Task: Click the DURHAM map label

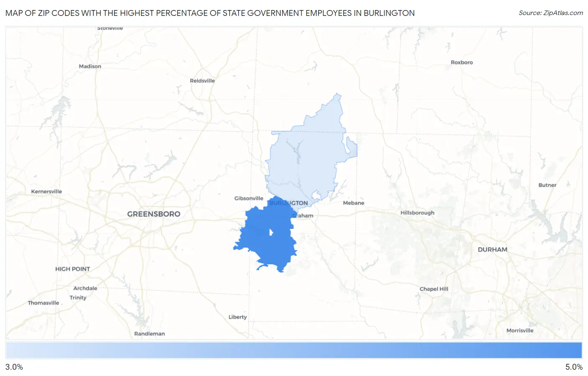Action: click(x=492, y=249)
